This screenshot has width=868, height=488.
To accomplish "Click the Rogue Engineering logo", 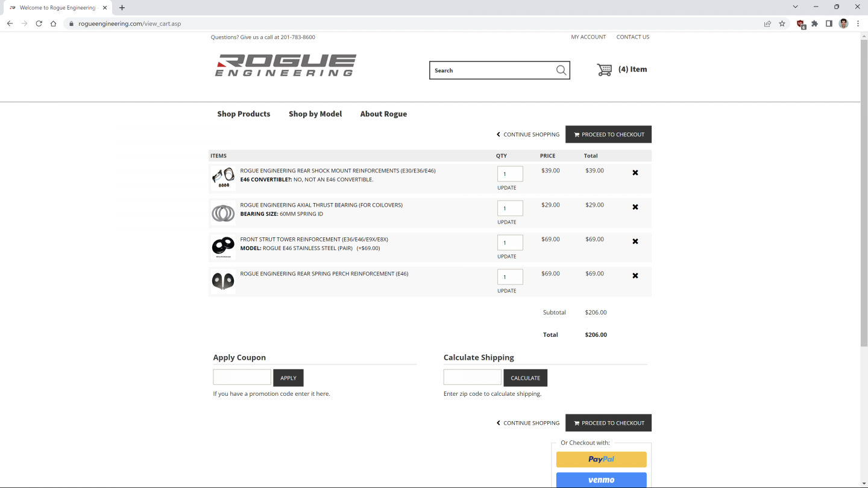I will (x=285, y=66).
